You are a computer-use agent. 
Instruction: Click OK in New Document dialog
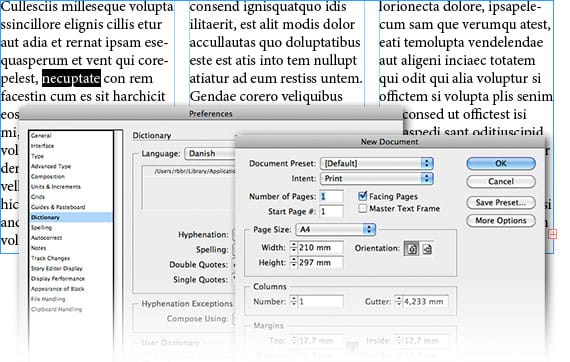coord(501,164)
